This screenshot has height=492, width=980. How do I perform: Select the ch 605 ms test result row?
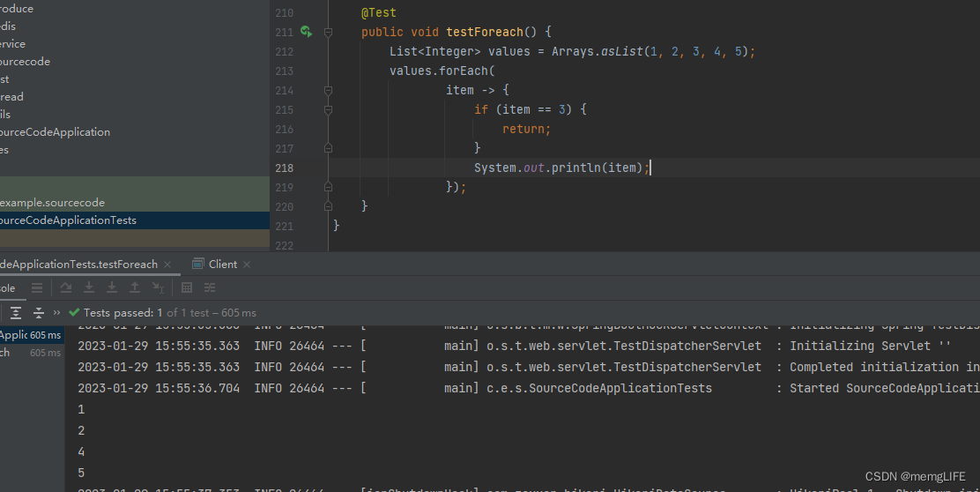tap(32, 353)
